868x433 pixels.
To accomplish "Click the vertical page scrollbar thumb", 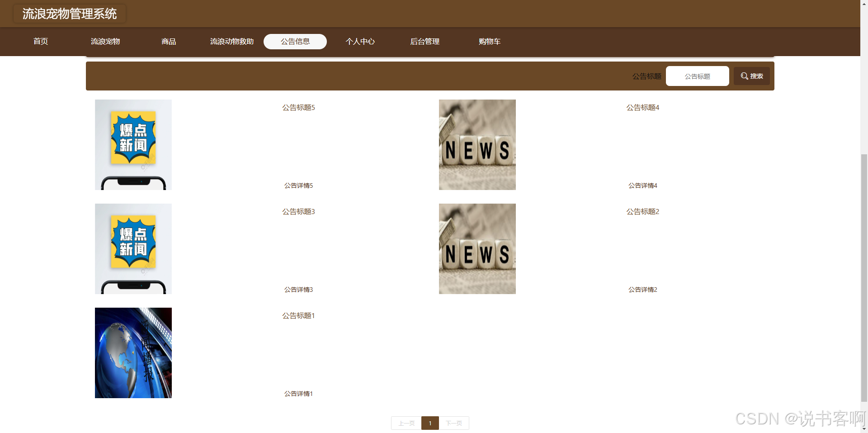I will [x=864, y=277].
